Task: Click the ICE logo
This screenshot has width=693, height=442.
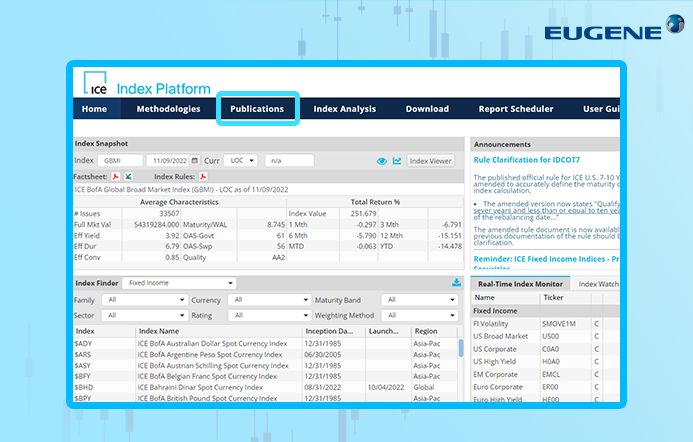Action: (x=95, y=83)
